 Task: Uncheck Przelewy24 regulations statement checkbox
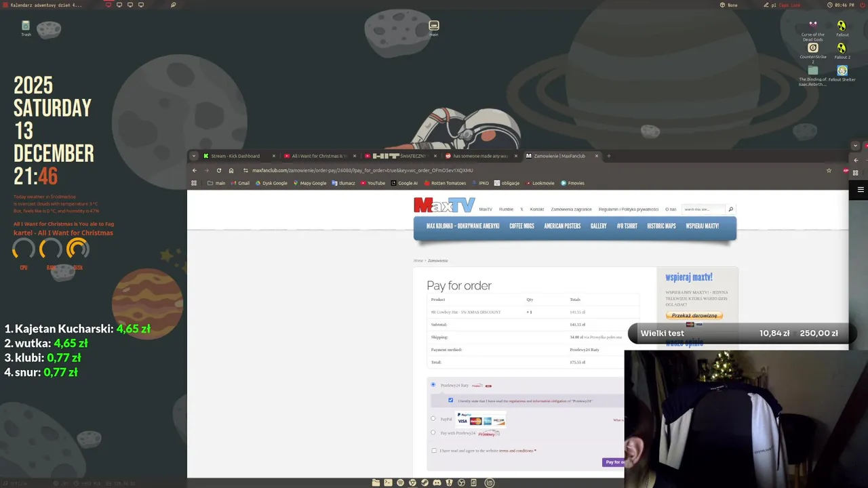click(450, 400)
